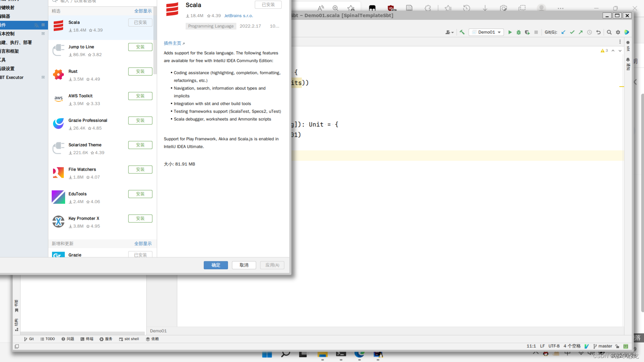Open the Demo01 run configuration dropdown

click(486, 32)
